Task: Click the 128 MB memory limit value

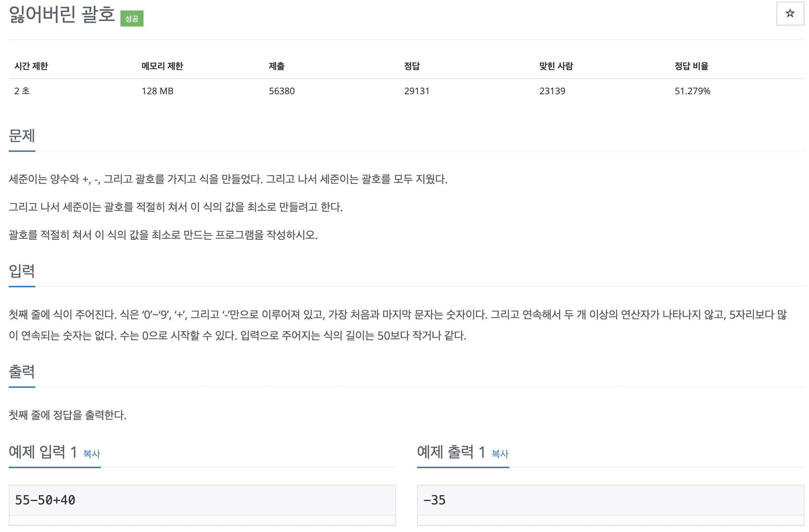Action: [157, 91]
